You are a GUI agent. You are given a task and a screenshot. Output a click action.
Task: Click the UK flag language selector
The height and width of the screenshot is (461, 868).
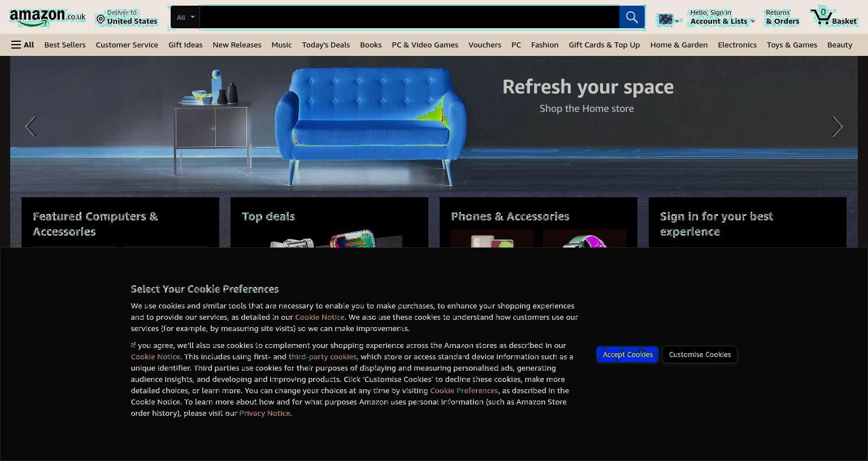pos(669,20)
